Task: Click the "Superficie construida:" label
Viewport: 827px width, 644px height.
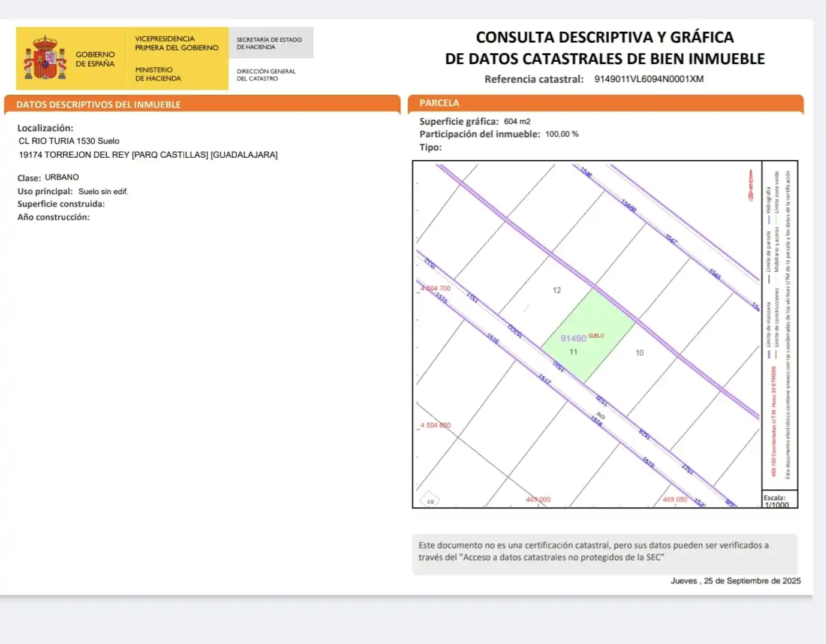Action: pyautogui.click(x=61, y=204)
